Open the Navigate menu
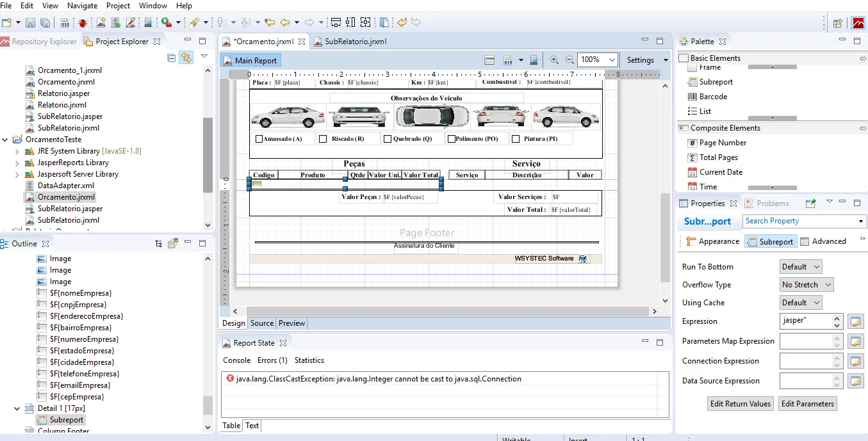Image resolution: width=868 pixels, height=441 pixels. click(82, 6)
